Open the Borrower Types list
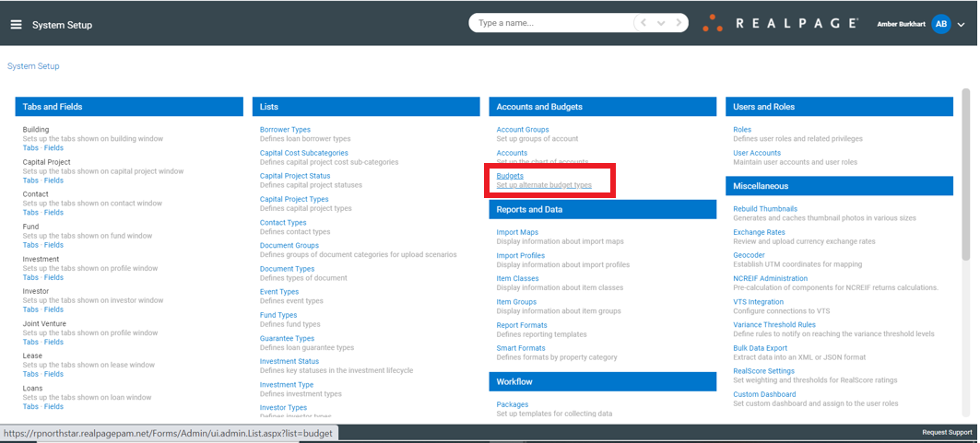The width and height of the screenshot is (980, 443). 285,130
